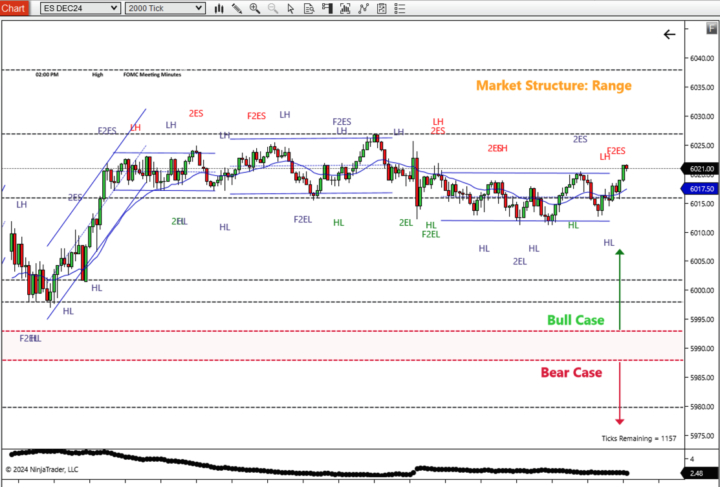Click the 6010.00 price axis label

702,233
